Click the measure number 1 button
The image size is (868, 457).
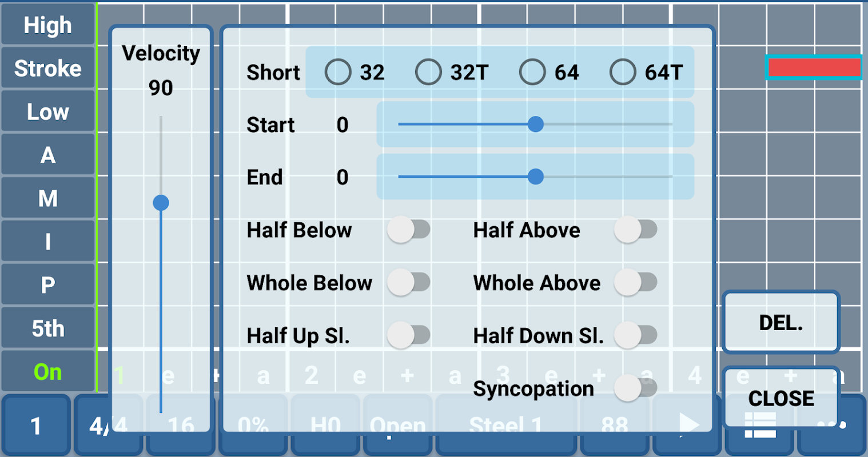click(x=36, y=426)
